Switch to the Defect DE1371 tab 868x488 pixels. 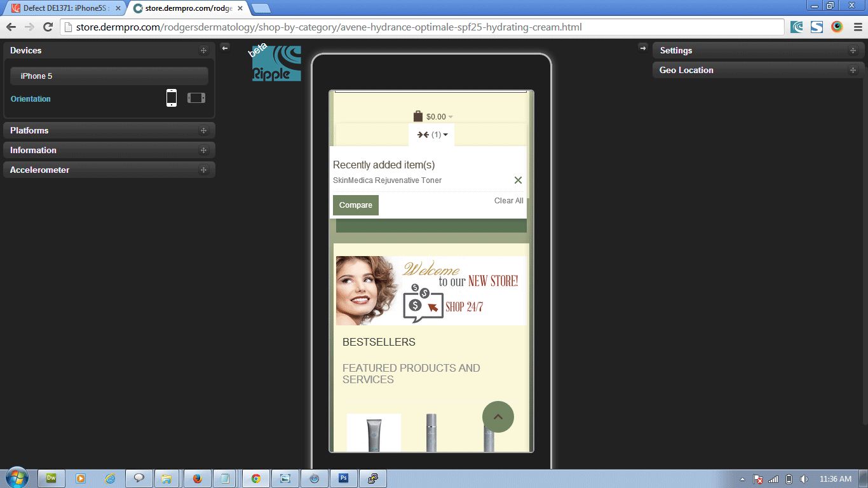pos(65,8)
